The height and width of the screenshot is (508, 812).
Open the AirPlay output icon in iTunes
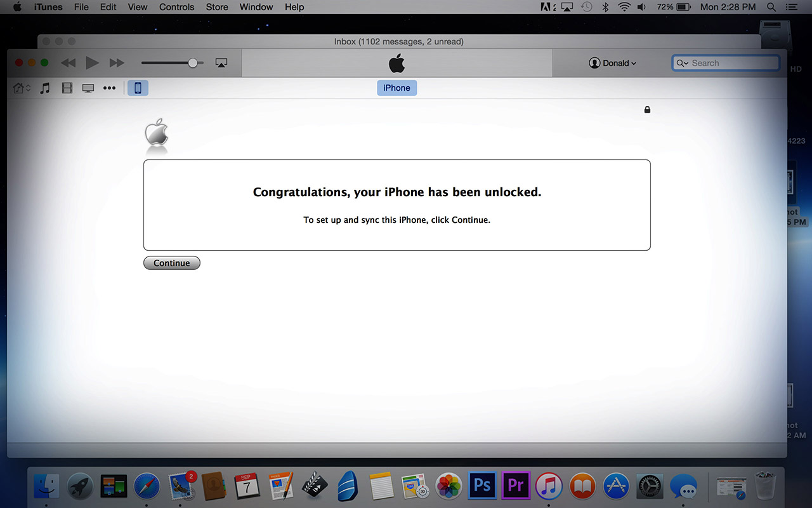tap(221, 63)
